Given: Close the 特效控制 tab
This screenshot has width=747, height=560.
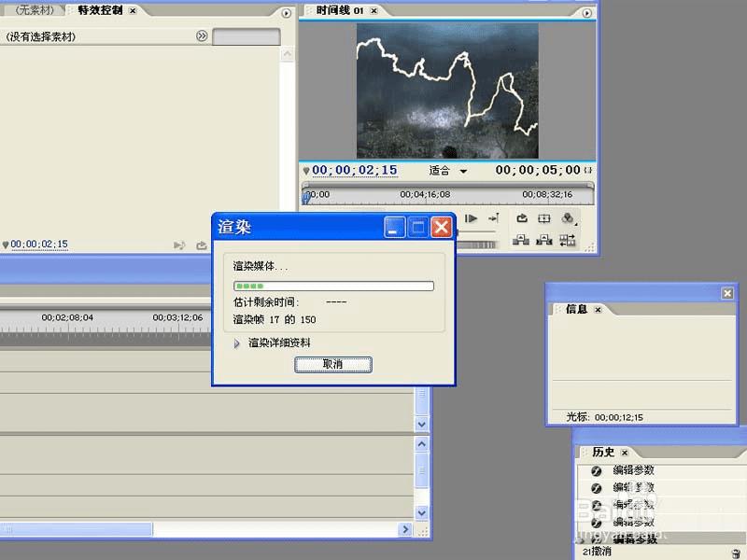Looking at the screenshot, I should pyautogui.click(x=133, y=10).
